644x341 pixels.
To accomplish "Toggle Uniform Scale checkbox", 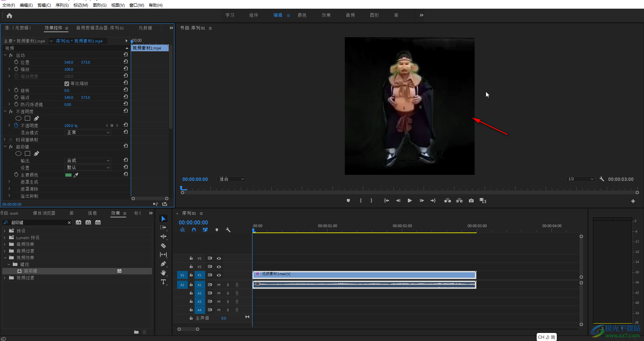I will click(67, 83).
